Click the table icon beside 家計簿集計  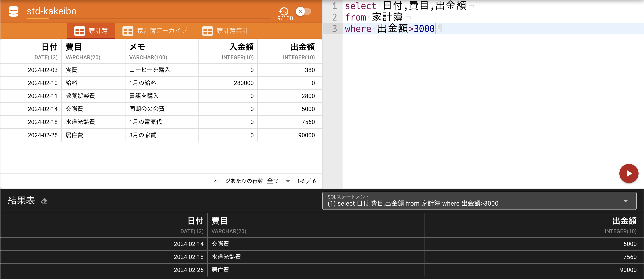pyautogui.click(x=207, y=31)
